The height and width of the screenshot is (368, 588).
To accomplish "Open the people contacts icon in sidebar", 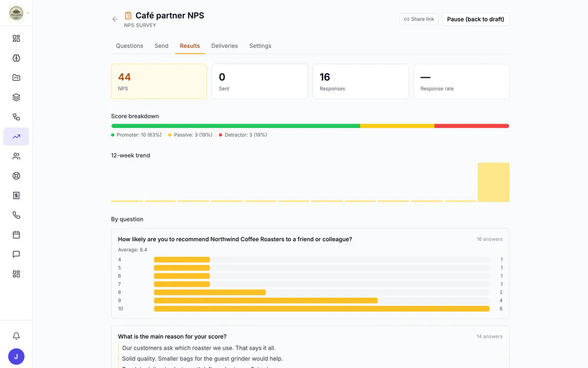I will 16,156.
